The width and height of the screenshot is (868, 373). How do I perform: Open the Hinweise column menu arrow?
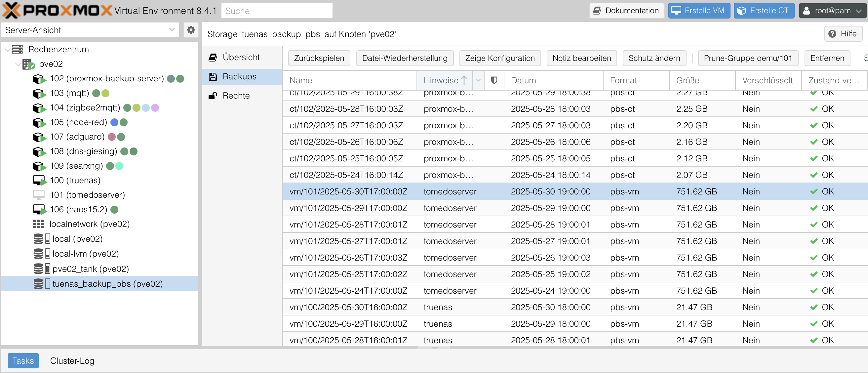click(478, 80)
